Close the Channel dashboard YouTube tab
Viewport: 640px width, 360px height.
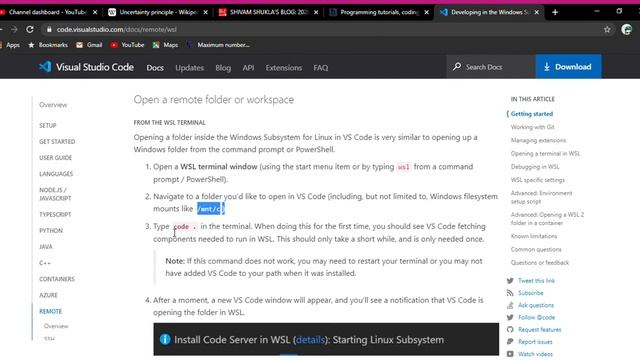click(95, 12)
